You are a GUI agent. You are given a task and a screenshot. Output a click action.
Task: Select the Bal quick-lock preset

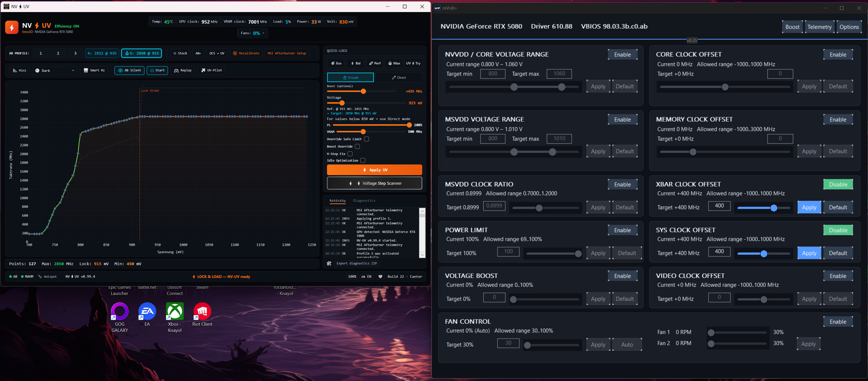coord(355,63)
